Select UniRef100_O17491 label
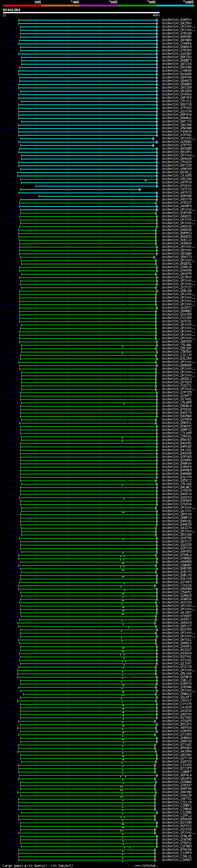This screenshot has width=197, height=868. 176,399
